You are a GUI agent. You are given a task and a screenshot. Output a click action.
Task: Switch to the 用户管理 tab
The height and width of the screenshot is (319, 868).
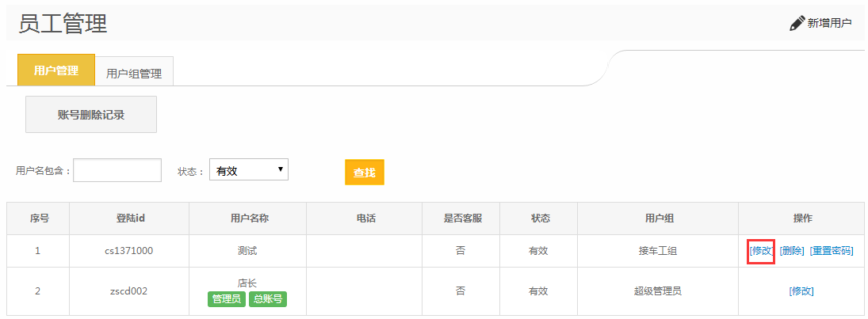(56, 70)
